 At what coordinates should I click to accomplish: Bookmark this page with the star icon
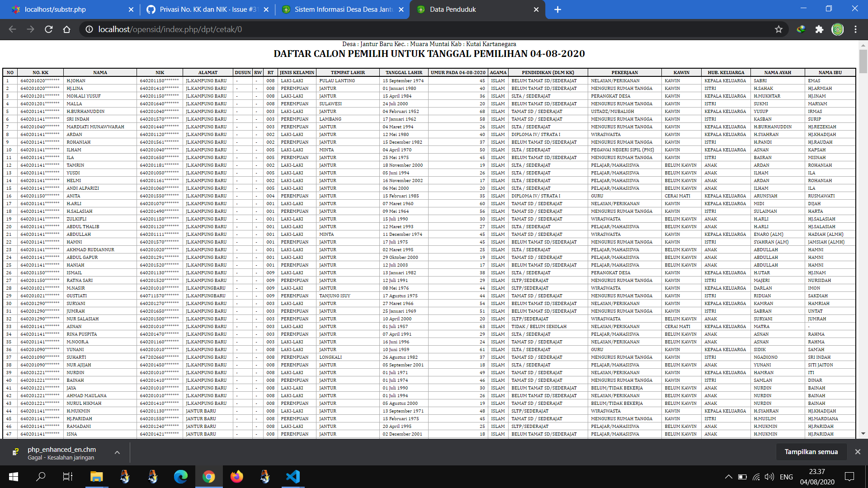coord(778,29)
